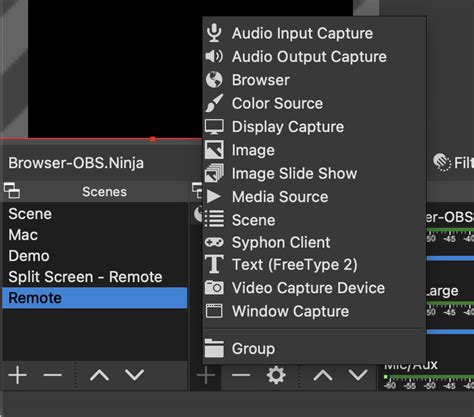The width and height of the screenshot is (474, 417).
Task: Move selected scene down
Action: (x=134, y=375)
